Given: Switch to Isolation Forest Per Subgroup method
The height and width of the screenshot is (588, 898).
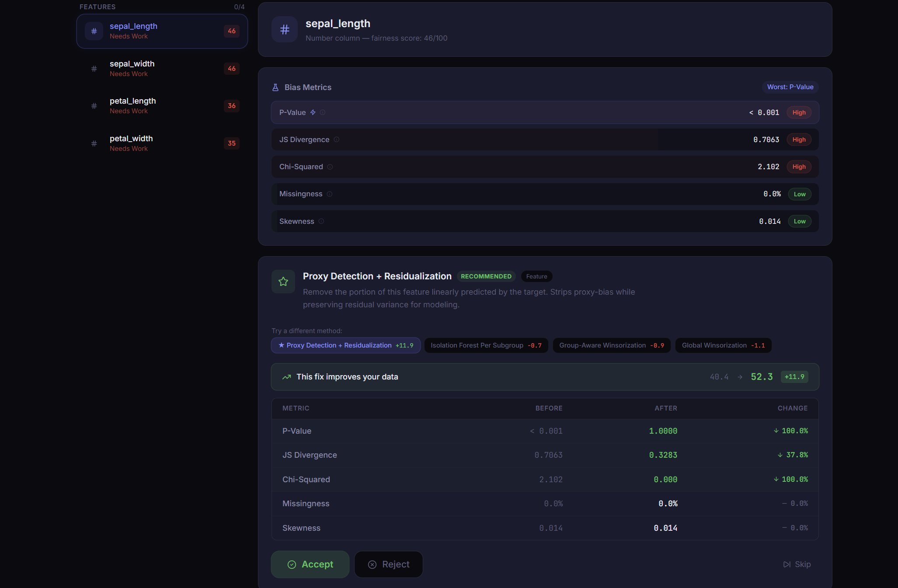Looking at the screenshot, I should coord(486,345).
